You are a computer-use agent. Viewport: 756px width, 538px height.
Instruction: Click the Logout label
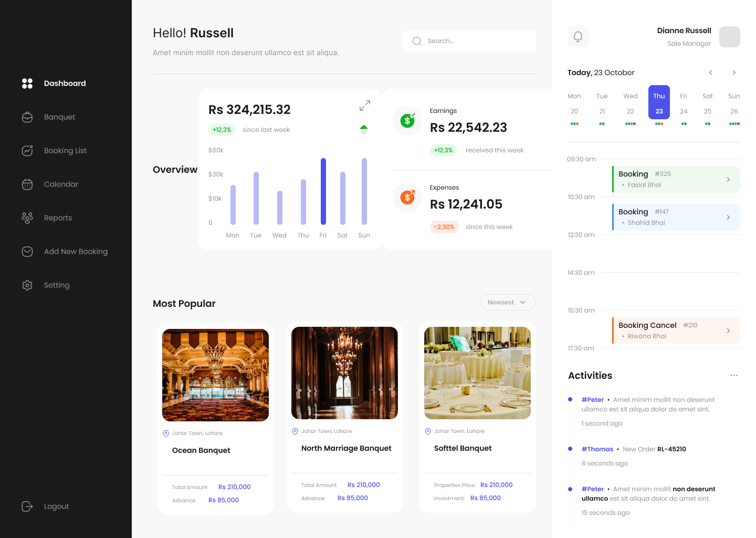point(57,506)
